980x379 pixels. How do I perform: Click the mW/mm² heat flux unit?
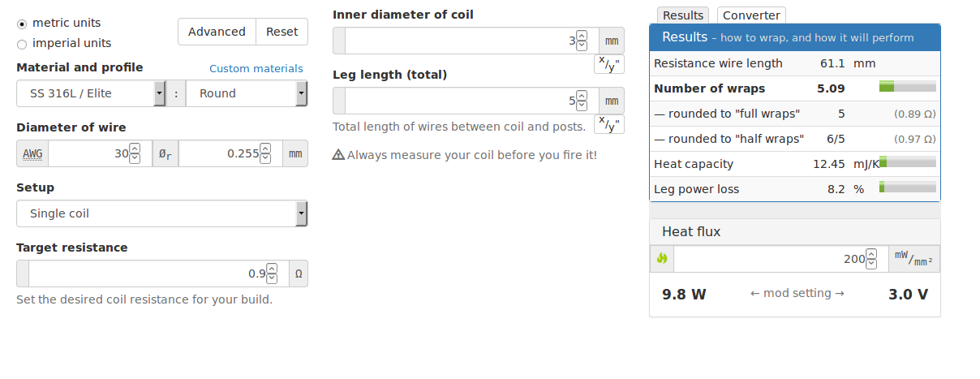click(x=913, y=259)
